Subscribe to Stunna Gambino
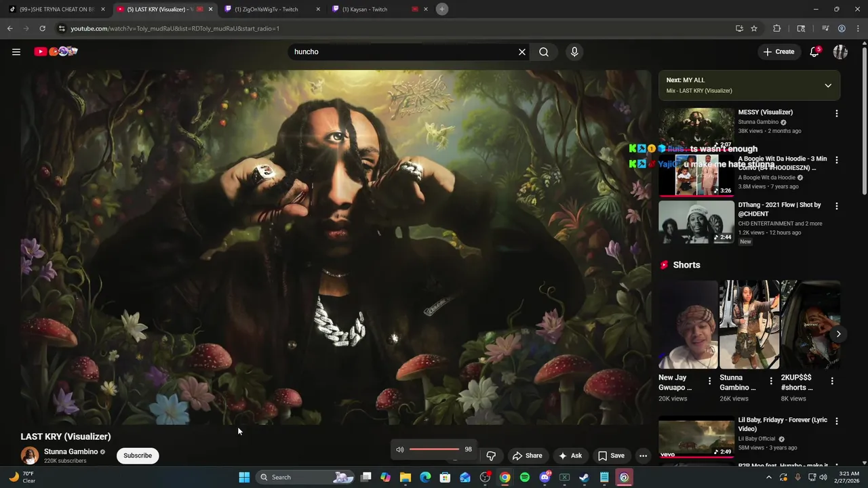The image size is (868, 488). click(138, 455)
